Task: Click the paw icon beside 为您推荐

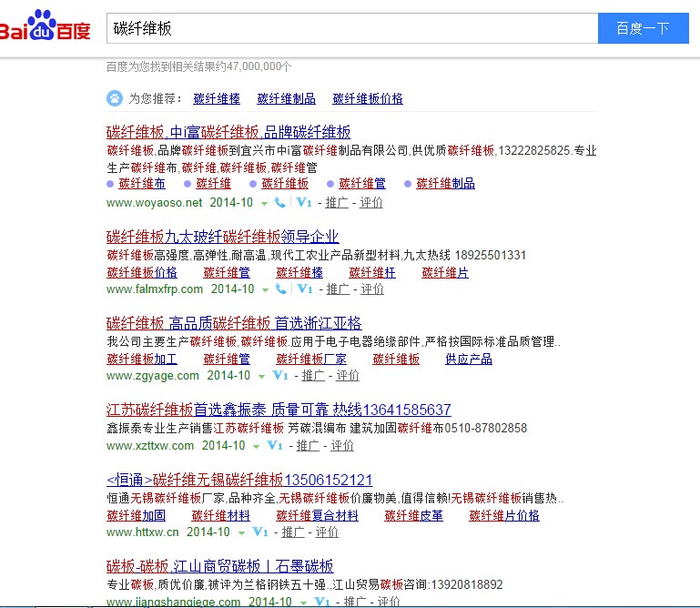Action: (115, 98)
